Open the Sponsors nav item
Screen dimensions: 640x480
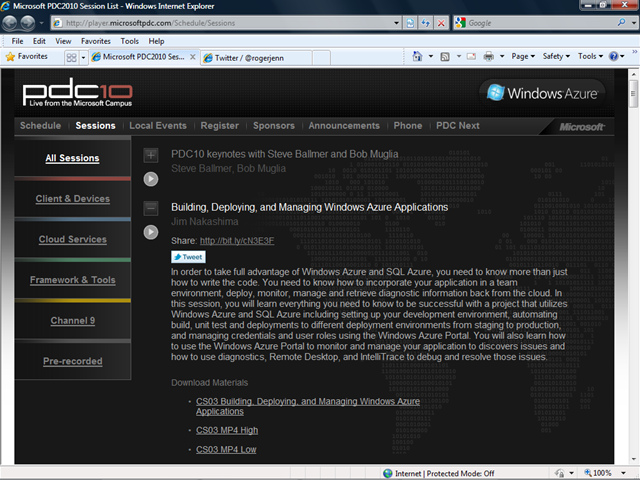(274, 126)
